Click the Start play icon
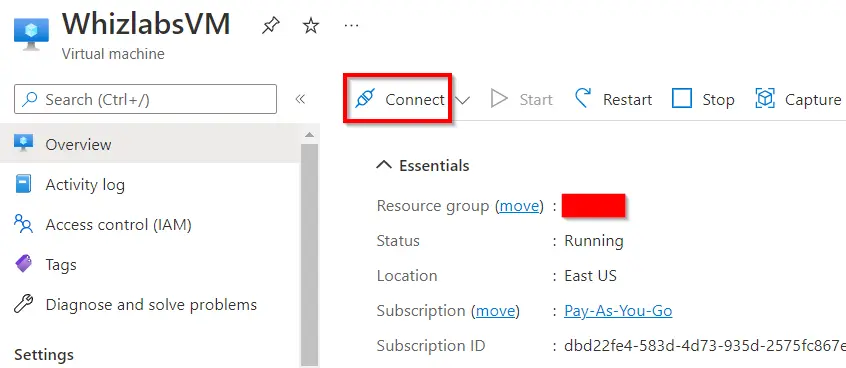 click(x=499, y=99)
